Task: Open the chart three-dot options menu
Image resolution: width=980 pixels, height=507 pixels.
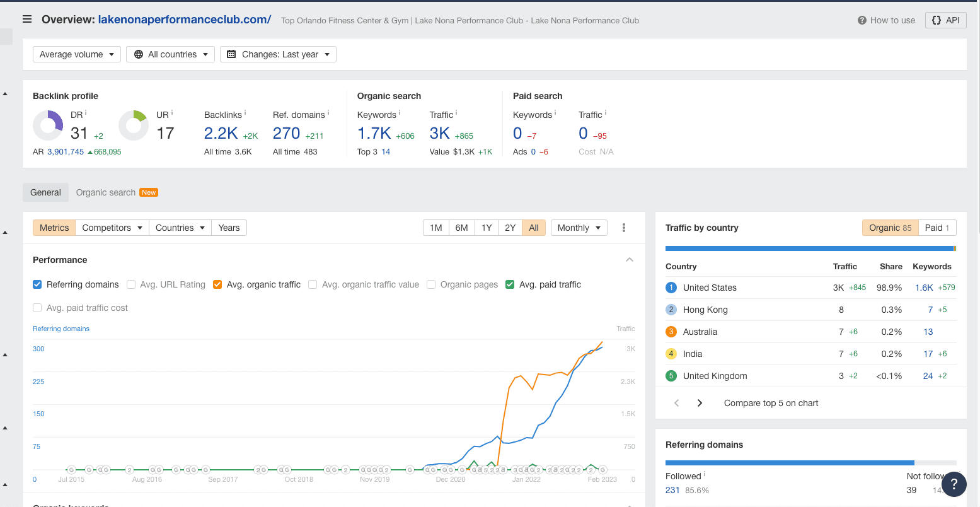Action: point(624,228)
